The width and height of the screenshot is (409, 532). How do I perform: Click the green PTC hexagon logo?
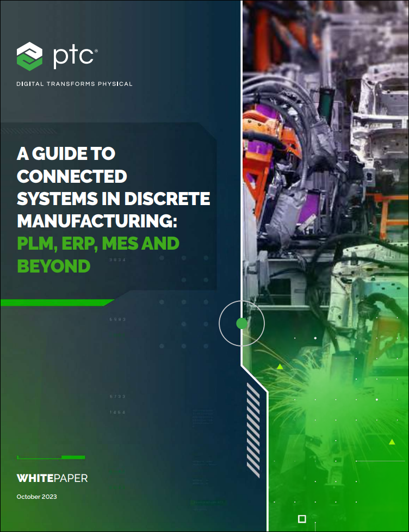coord(29,57)
